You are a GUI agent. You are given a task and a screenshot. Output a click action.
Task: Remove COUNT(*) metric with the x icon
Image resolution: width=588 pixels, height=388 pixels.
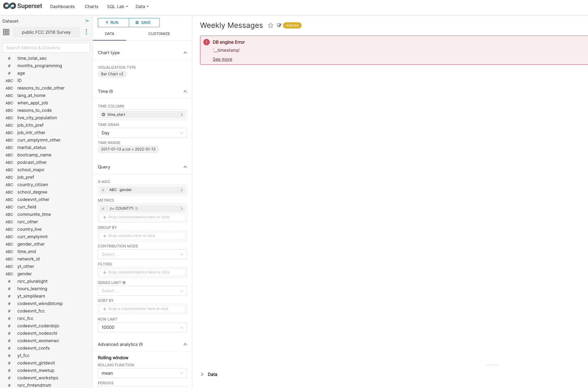[103, 209]
